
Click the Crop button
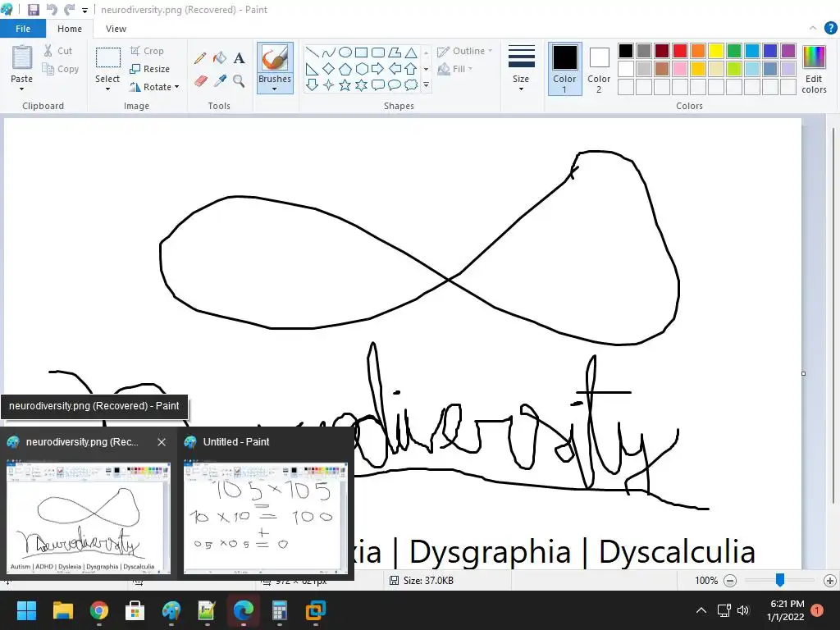pos(147,51)
